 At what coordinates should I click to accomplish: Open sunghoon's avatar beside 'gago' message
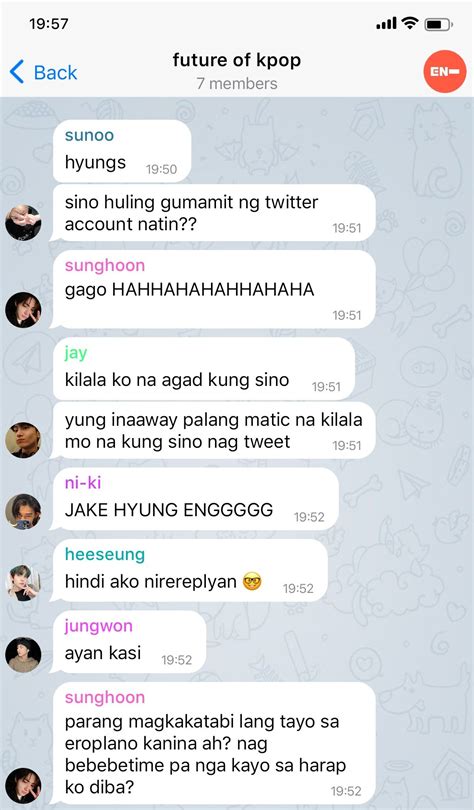pos(23,309)
